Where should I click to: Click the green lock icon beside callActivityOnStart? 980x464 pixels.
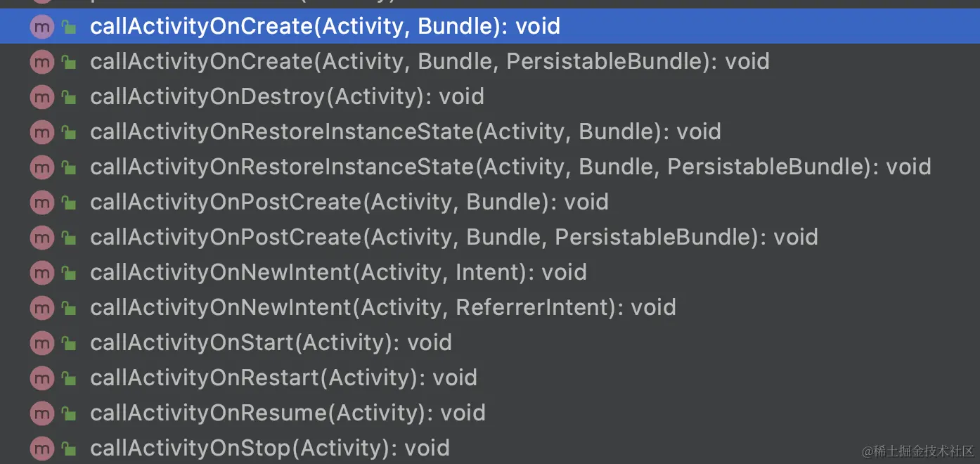[69, 343]
